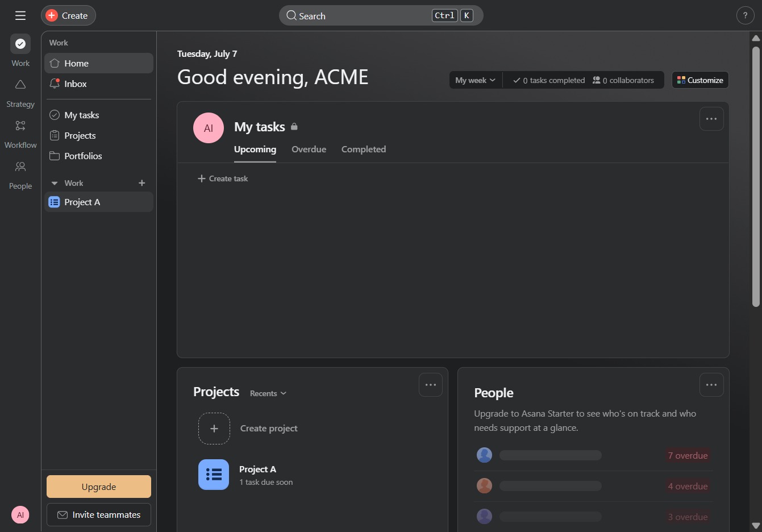Focus the Search field

(x=381, y=15)
